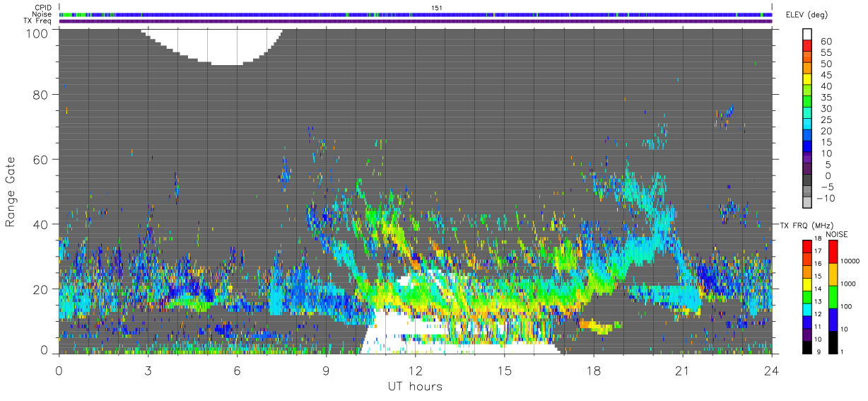Click the blue TX FRQ swatch between 12 and 11

point(807,322)
